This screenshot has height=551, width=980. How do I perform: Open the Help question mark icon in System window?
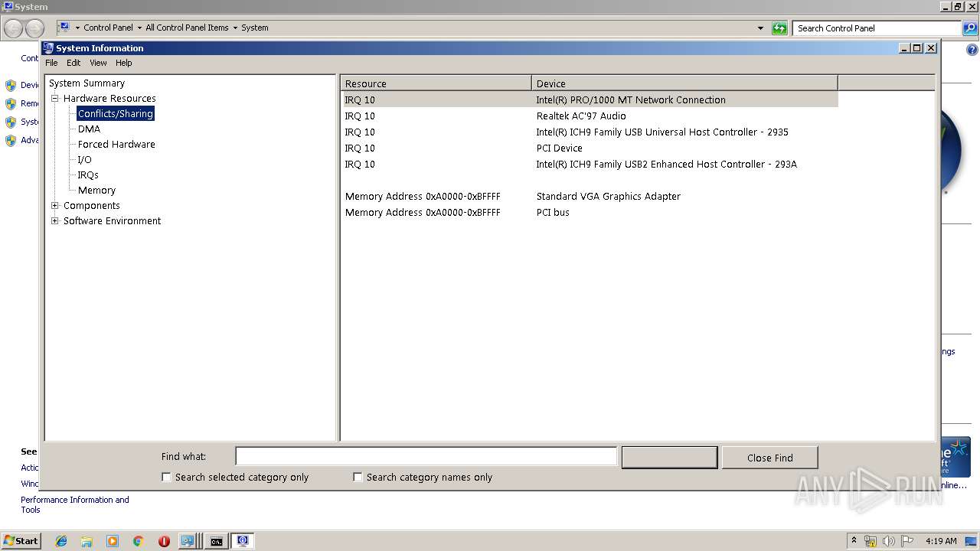972,50
